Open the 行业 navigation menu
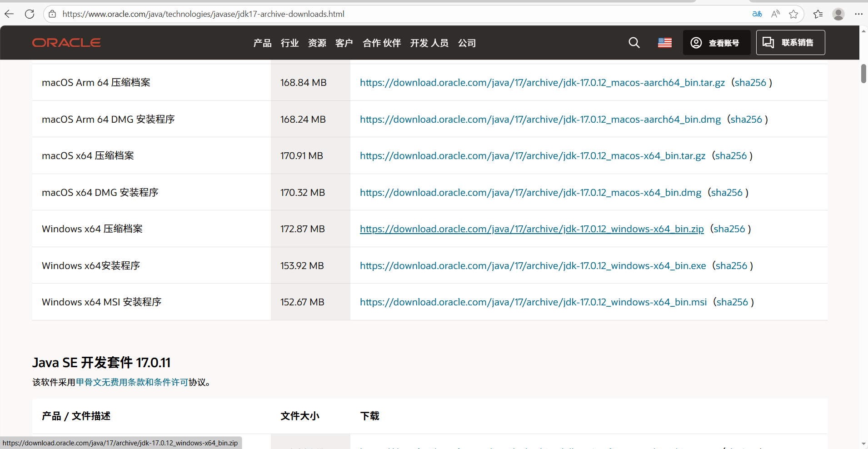Screen dimensions: 868x449 tap(290, 43)
